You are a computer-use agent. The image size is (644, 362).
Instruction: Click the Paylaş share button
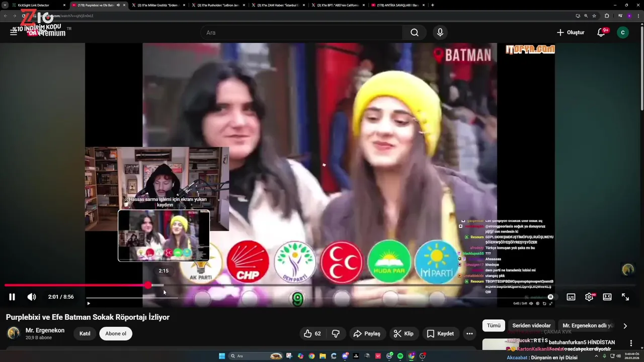367,333
